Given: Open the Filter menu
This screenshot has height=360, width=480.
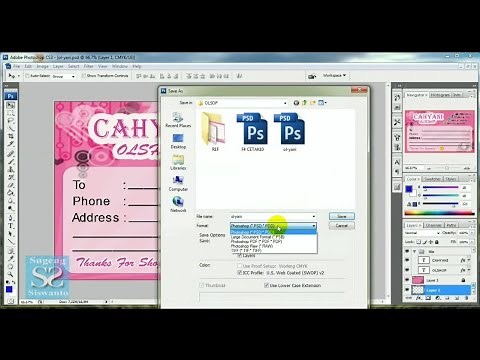Looking at the screenshot, I should [89, 66].
